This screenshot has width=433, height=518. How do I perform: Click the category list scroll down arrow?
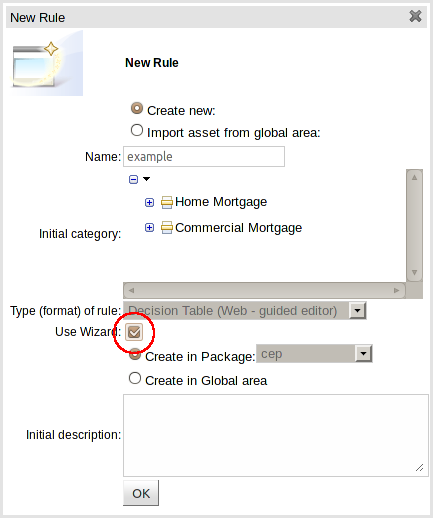(414, 273)
